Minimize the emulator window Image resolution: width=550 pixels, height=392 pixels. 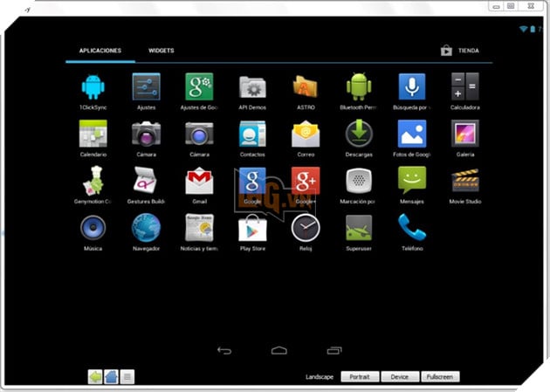tap(497, 6)
